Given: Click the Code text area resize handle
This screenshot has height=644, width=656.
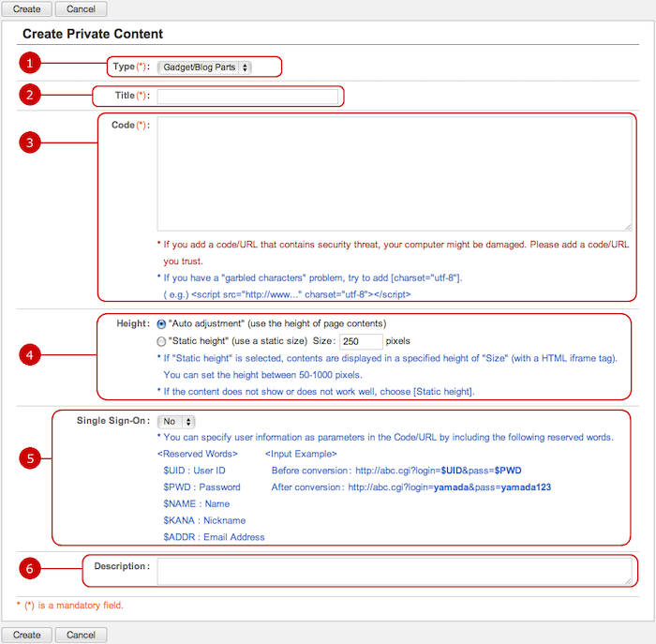Looking at the screenshot, I should 628,227.
